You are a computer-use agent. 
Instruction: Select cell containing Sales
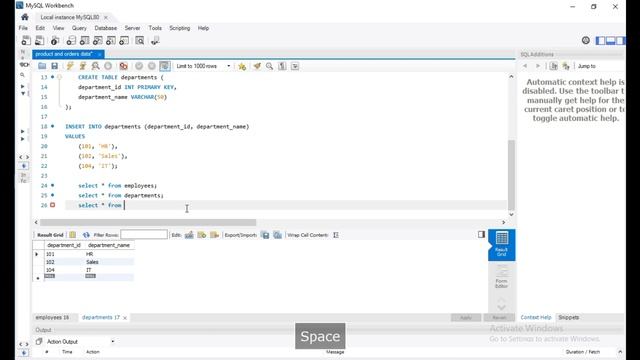109,262
